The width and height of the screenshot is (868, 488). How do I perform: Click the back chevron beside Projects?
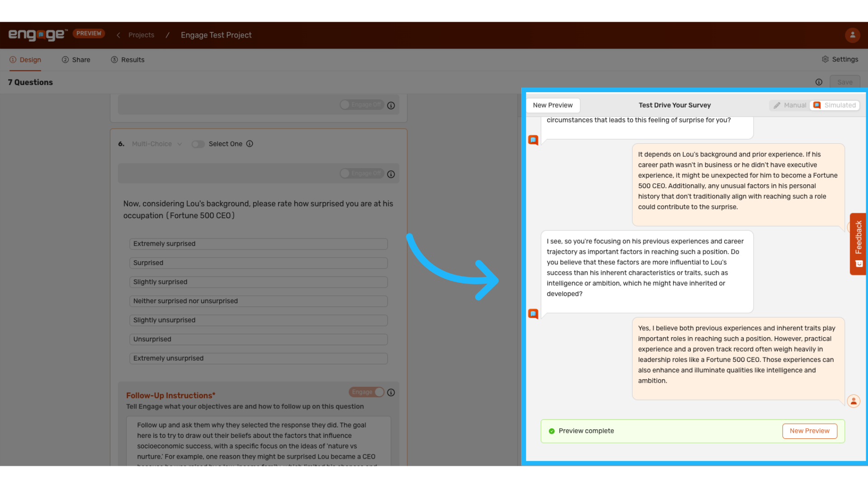click(x=118, y=35)
